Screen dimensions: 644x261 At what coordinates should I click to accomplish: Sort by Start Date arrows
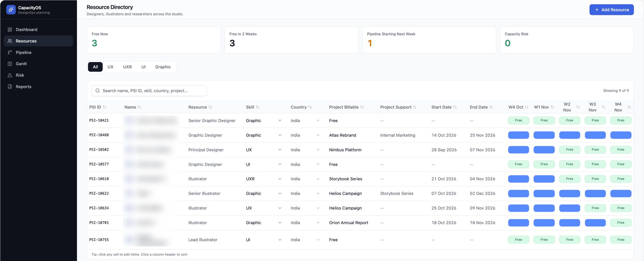[455, 107]
